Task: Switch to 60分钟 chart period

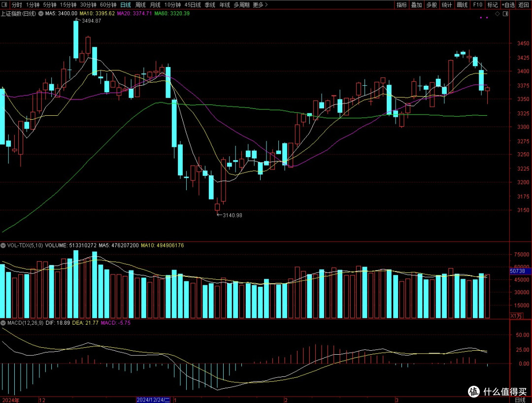Action: tap(108, 5)
